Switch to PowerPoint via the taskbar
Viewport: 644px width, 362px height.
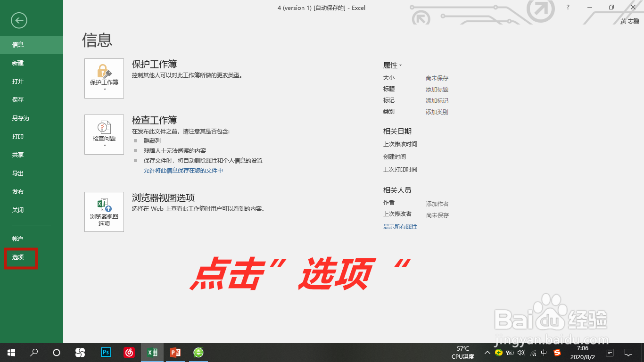click(175, 352)
